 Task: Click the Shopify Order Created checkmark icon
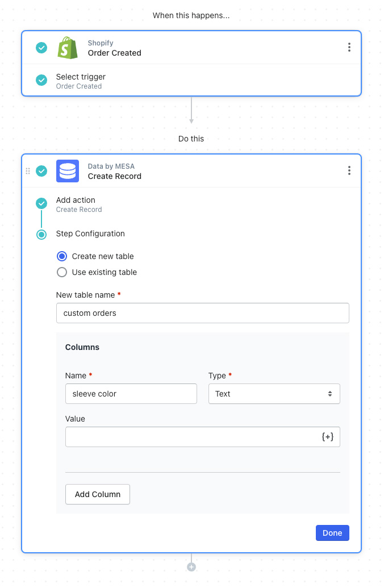tap(41, 48)
